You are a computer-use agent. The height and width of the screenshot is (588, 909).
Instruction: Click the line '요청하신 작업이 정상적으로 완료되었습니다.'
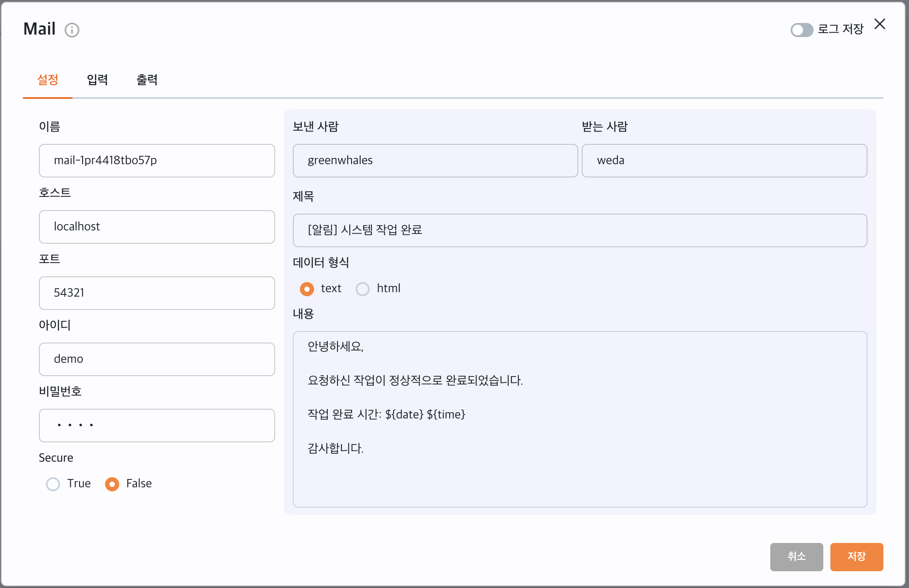415,381
